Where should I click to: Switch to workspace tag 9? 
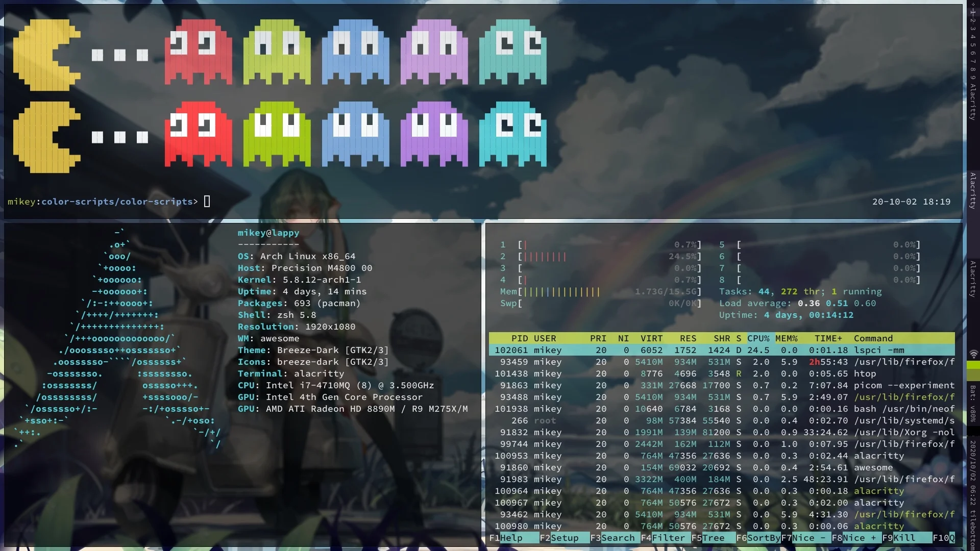(973, 78)
